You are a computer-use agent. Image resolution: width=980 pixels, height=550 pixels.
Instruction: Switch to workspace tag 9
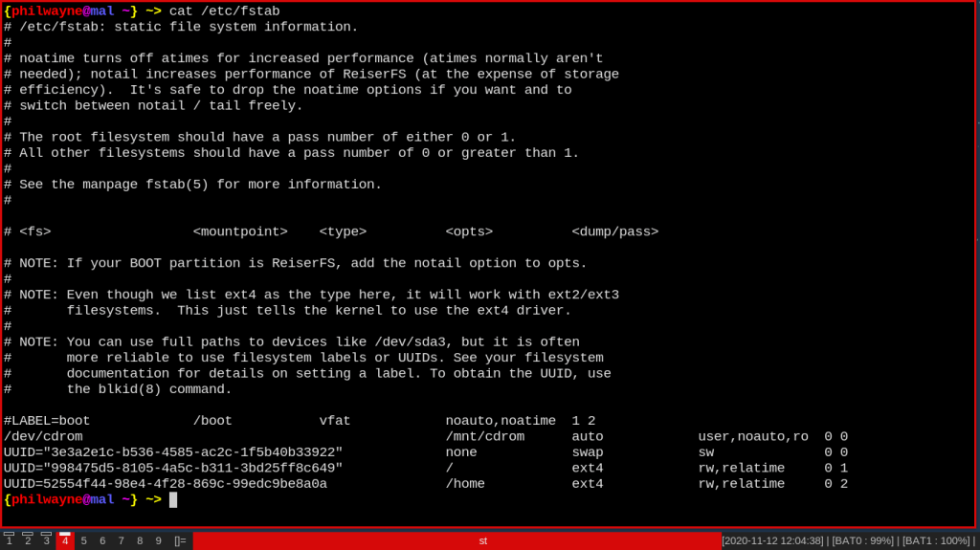click(x=159, y=540)
